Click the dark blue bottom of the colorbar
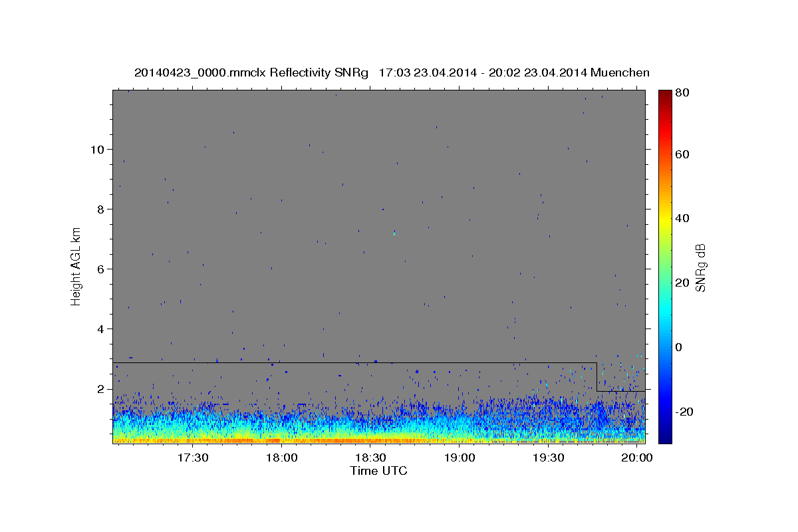 click(x=665, y=438)
